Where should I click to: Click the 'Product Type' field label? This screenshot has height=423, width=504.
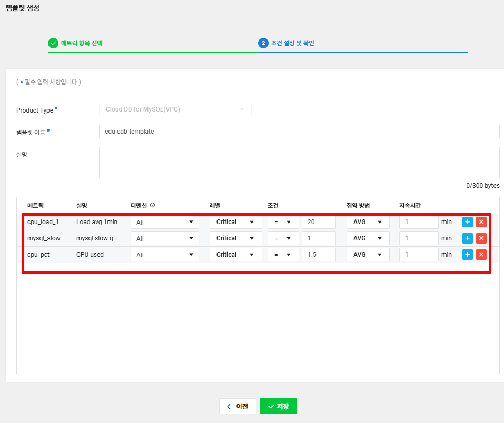(35, 110)
